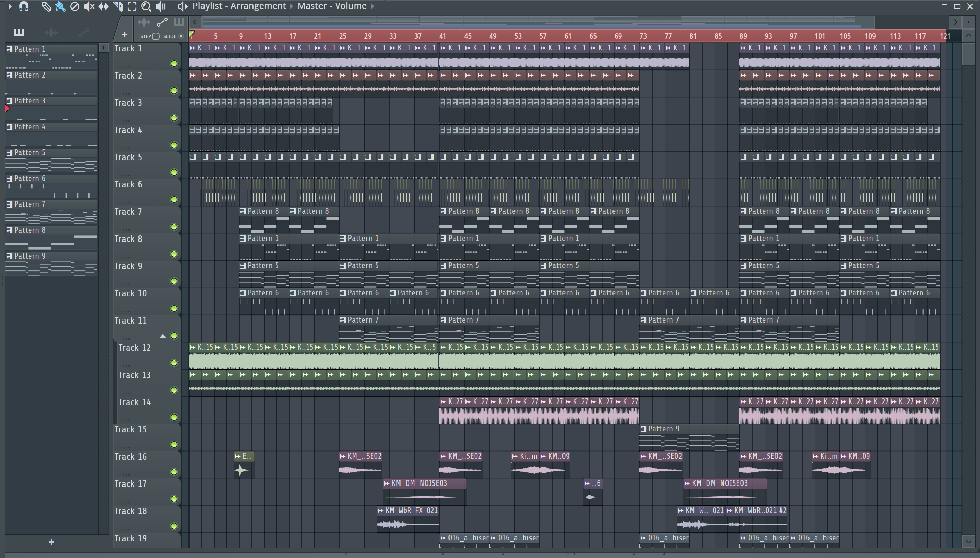Open the snap magnet settings

24,6
